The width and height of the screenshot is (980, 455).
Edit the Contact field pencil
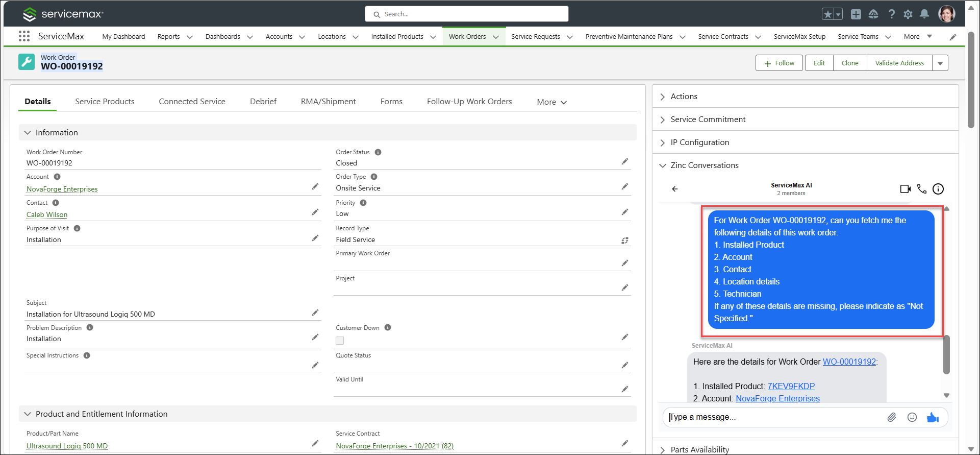pos(315,212)
